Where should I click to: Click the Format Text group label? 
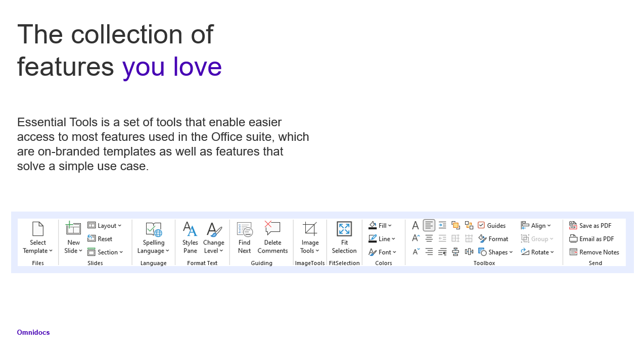202,263
